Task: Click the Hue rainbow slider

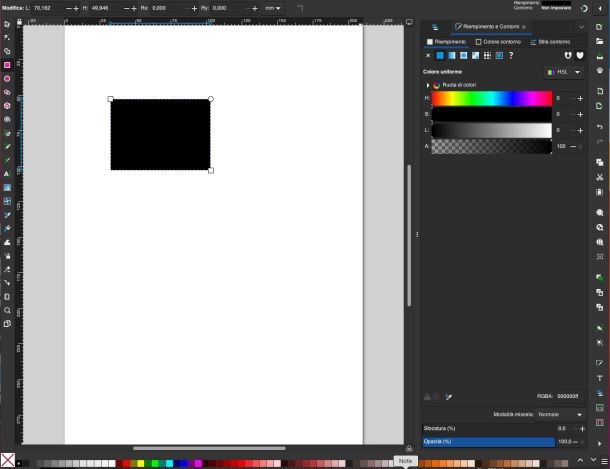Action: pyautogui.click(x=491, y=99)
